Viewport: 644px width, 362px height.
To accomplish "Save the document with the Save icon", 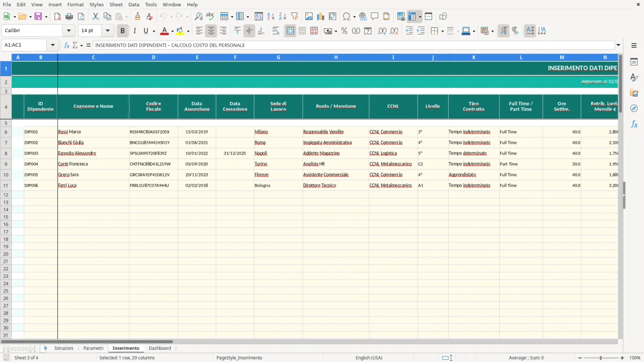I will coord(38,17).
